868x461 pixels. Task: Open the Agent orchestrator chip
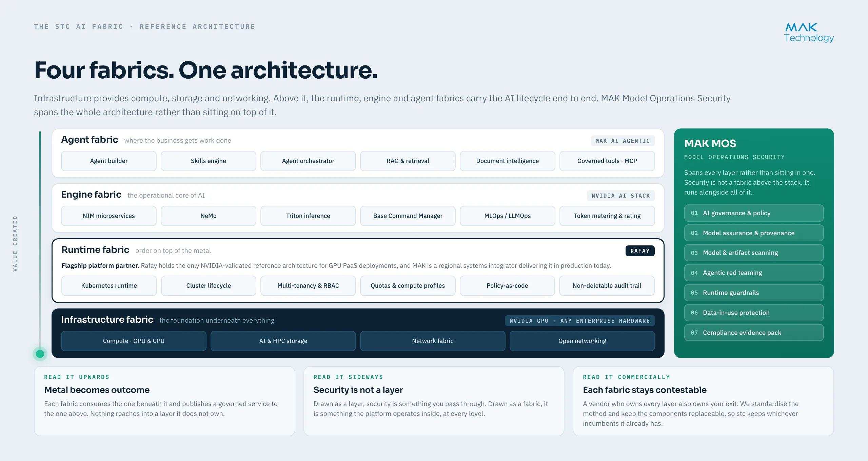(x=308, y=161)
